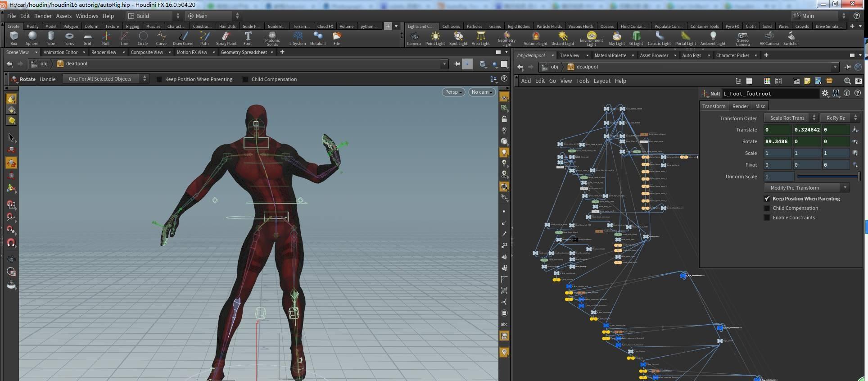This screenshot has width=868, height=381.
Task: Choose the L-System shelf tool
Action: 298,38
